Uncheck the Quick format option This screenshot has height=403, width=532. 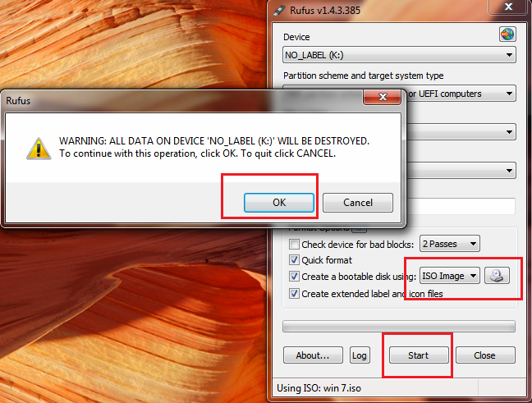(x=294, y=260)
